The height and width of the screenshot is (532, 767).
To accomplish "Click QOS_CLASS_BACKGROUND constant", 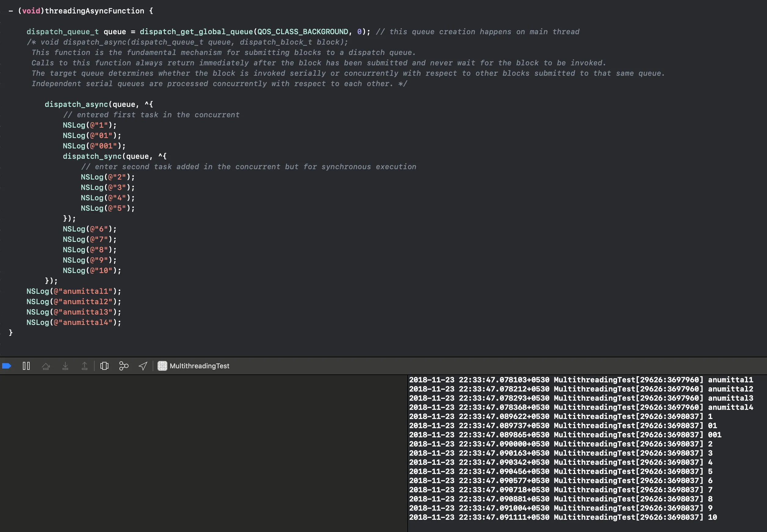I will [x=303, y=32].
